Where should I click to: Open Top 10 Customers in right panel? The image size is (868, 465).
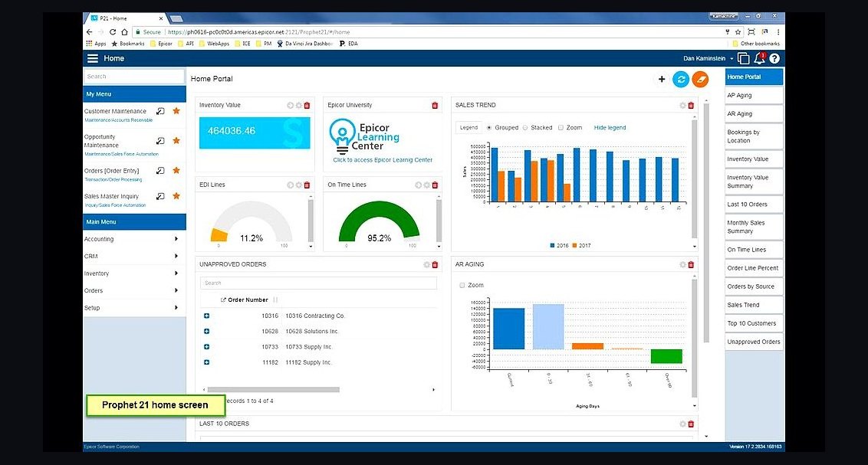(x=754, y=323)
